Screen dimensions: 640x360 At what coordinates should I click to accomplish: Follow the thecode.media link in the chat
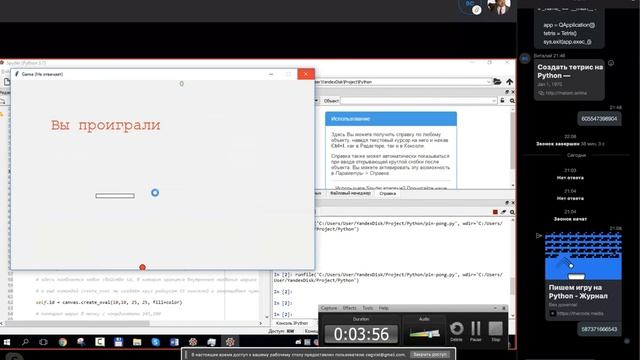click(580, 313)
